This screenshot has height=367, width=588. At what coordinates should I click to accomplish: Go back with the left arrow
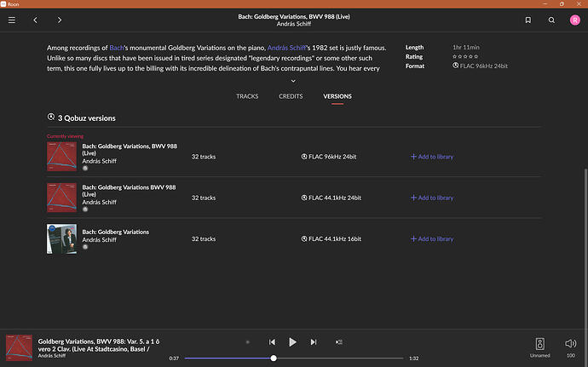(36, 20)
